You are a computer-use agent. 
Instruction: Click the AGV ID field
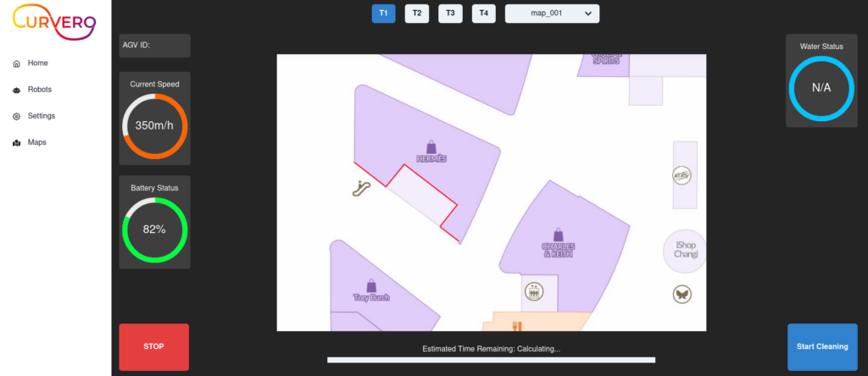click(x=154, y=46)
